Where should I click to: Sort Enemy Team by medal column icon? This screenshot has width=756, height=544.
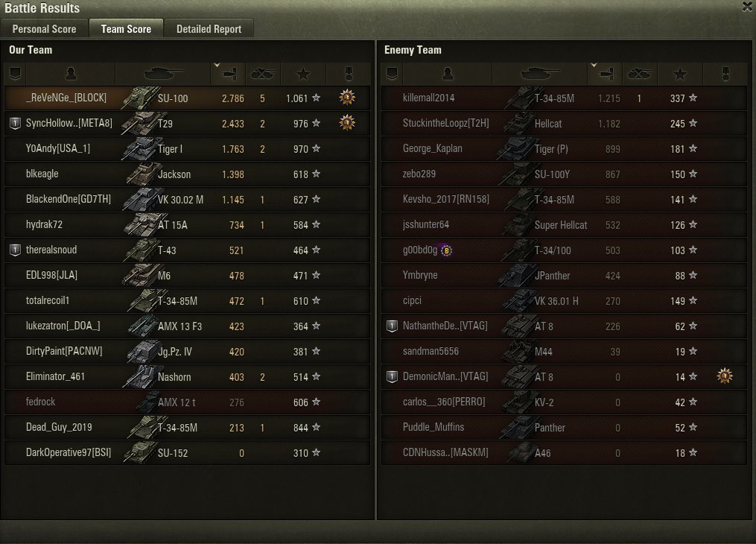(725, 74)
